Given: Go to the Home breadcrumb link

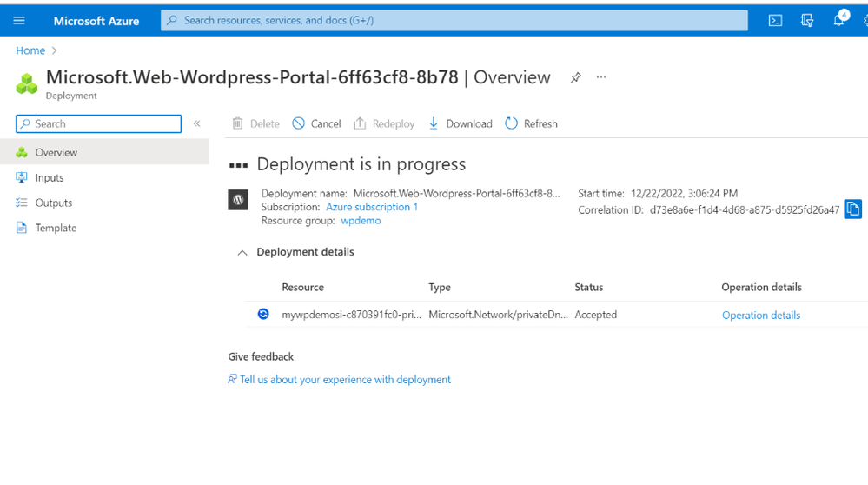Looking at the screenshot, I should pyautogui.click(x=30, y=50).
